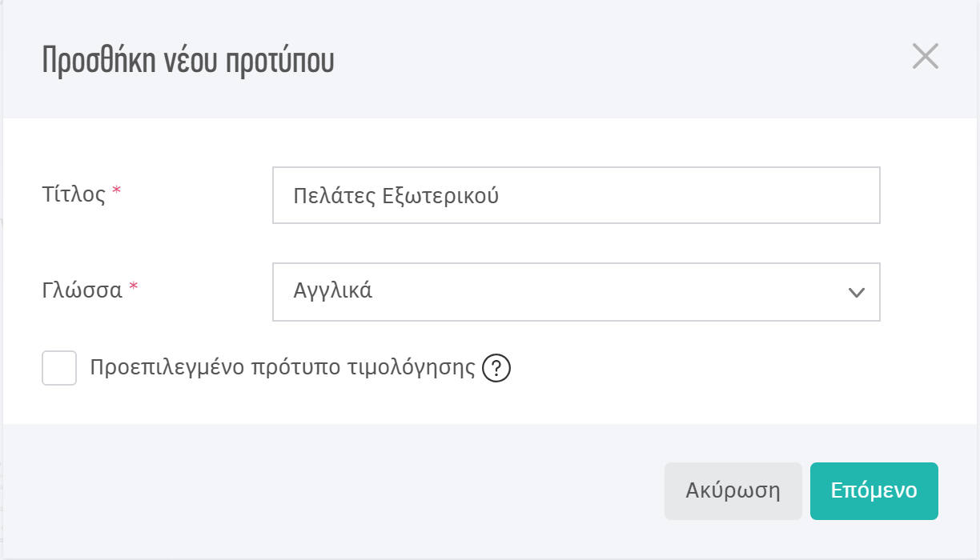The image size is (980, 560).
Task: Expand the language selector showing Αγγλικά
Action: pyautogui.click(x=576, y=292)
